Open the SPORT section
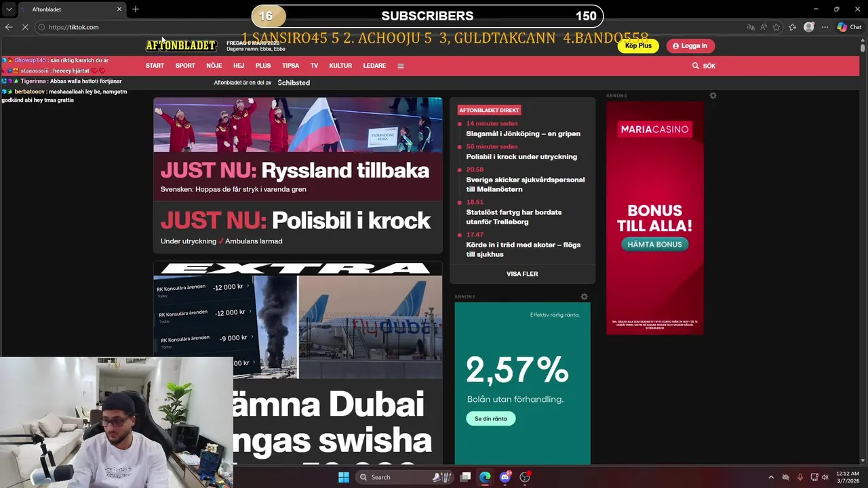The height and width of the screenshot is (488, 868). pos(185,66)
